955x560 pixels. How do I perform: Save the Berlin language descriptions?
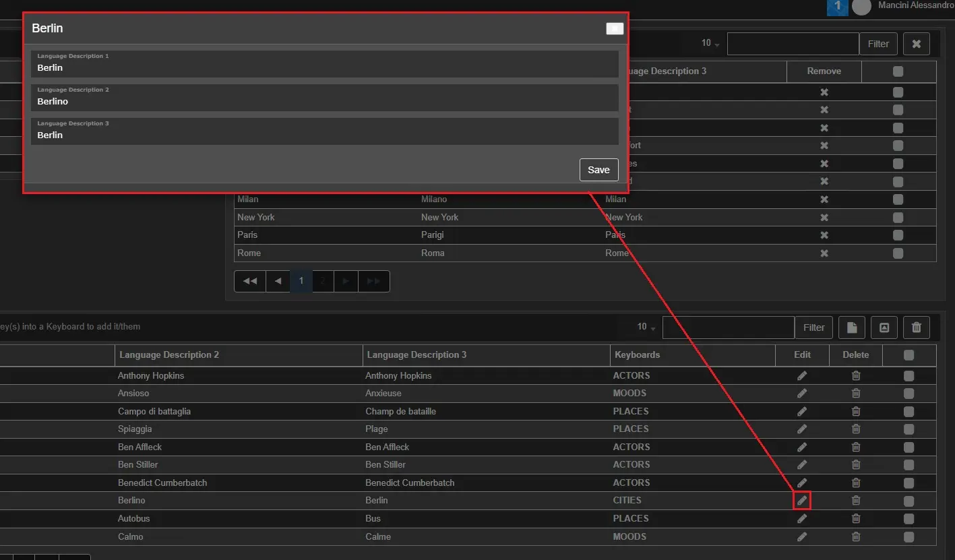coord(598,170)
